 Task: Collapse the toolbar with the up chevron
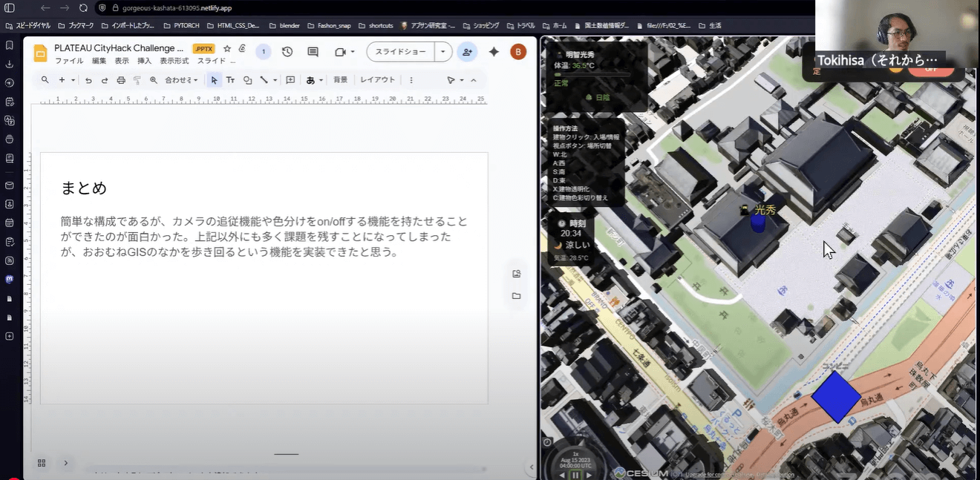tap(474, 80)
